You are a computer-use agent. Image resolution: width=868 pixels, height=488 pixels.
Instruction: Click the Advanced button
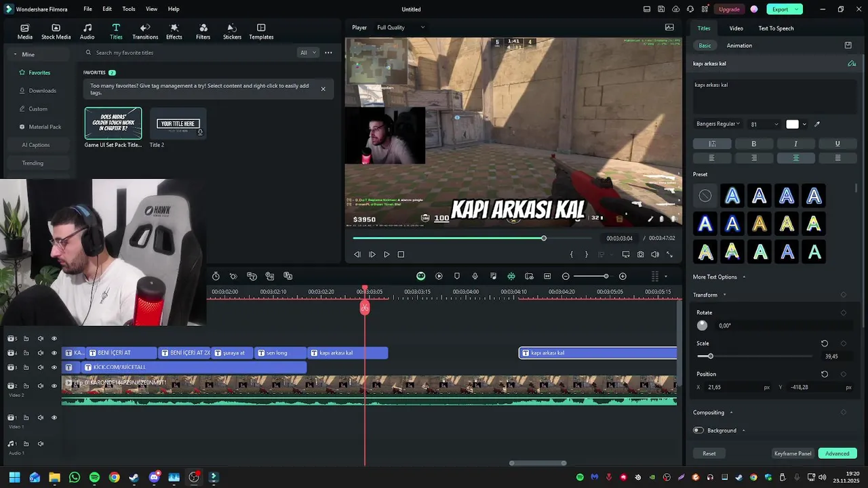pos(837,453)
